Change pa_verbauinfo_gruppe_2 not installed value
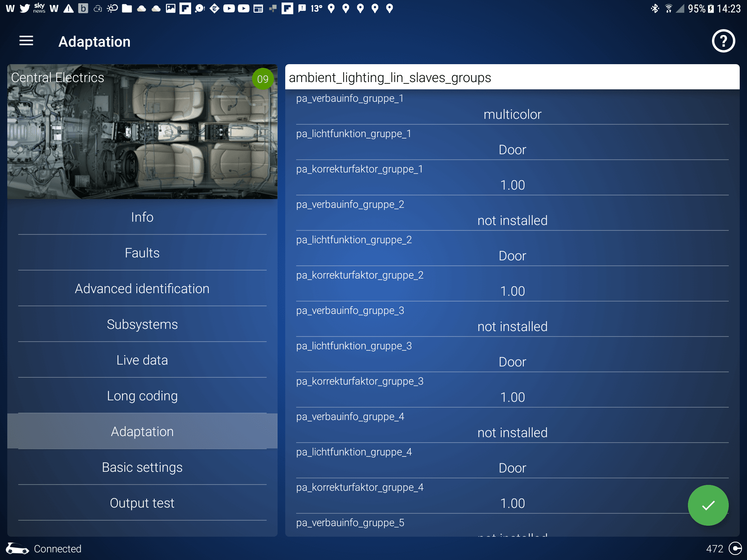This screenshot has height=560, width=747. [512, 221]
